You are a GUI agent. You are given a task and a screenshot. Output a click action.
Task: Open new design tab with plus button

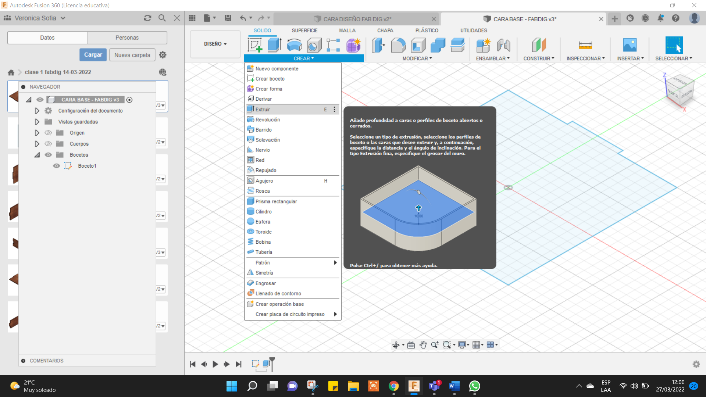pyautogui.click(x=615, y=18)
